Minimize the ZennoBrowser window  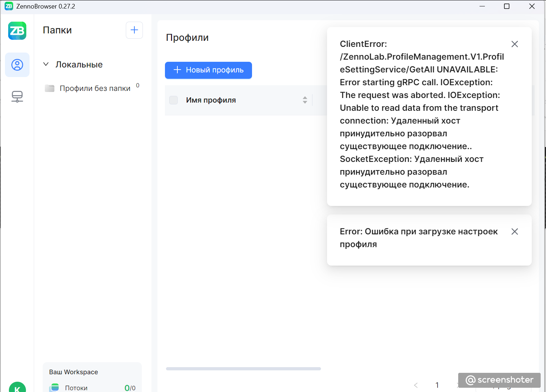pos(482,6)
